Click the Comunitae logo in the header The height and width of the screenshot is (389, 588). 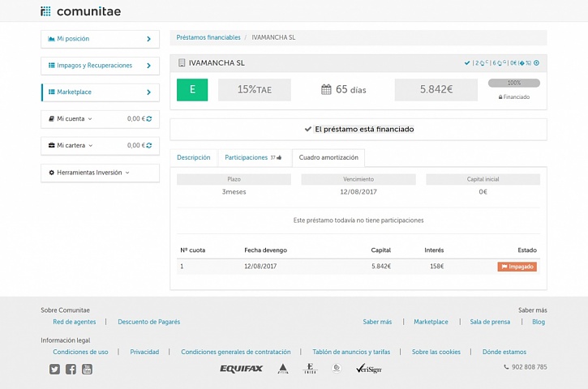coord(81,11)
